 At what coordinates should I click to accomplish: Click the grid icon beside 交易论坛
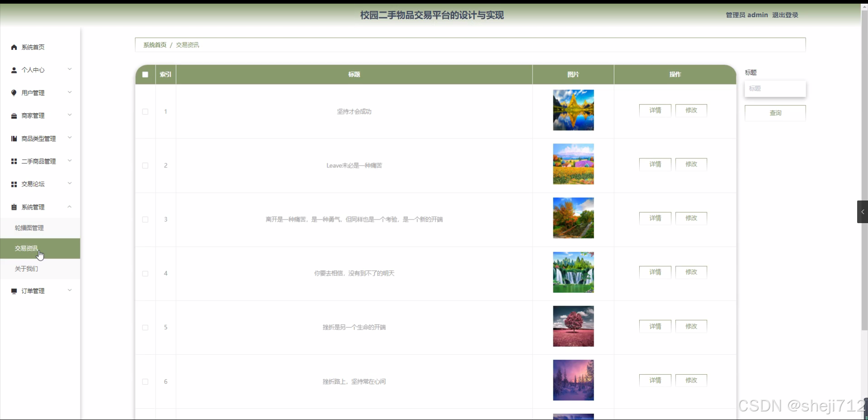(14, 184)
